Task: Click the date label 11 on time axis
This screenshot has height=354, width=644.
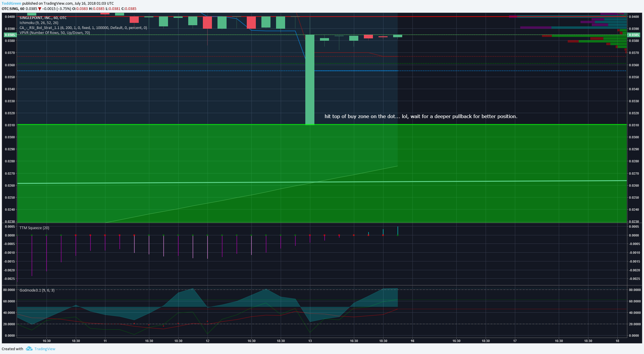Action: 105,341
